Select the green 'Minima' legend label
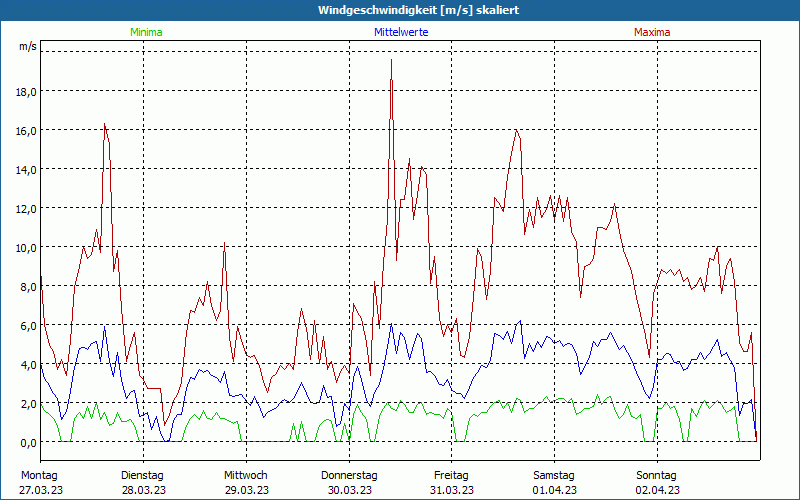Screen dimensions: 800x500 tap(146, 32)
